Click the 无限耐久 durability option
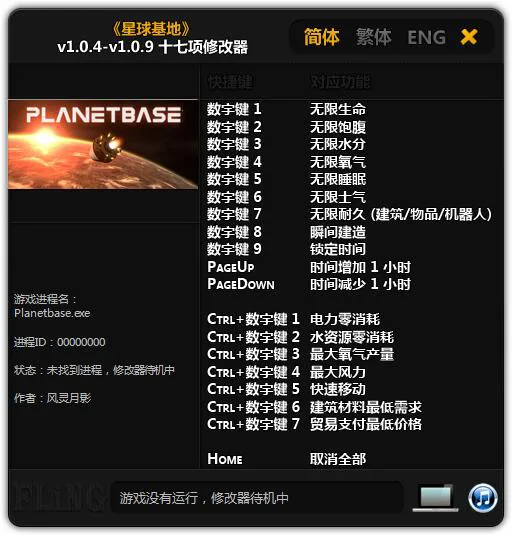 pos(400,215)
